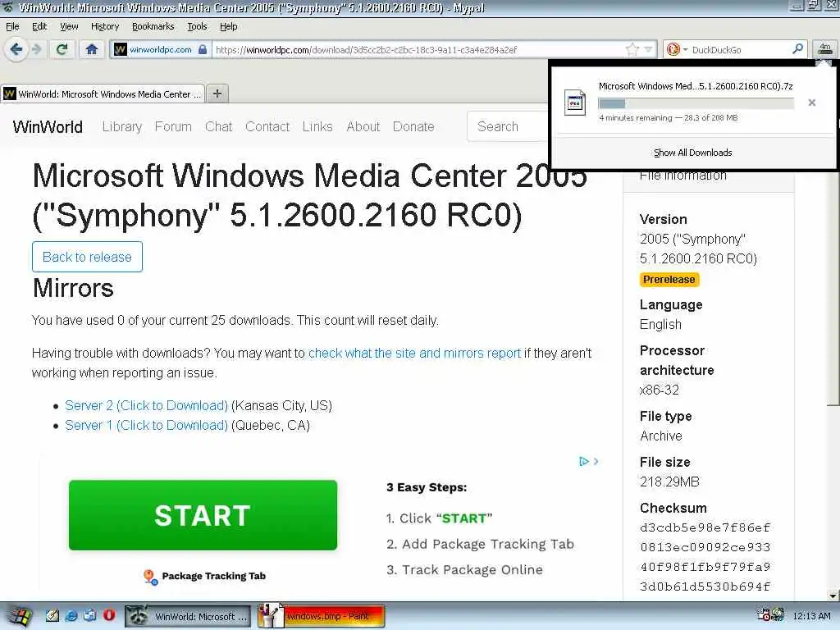840x630 pixels.
Task: Click the WinWorld site logo
Action: tap(48, 127)
